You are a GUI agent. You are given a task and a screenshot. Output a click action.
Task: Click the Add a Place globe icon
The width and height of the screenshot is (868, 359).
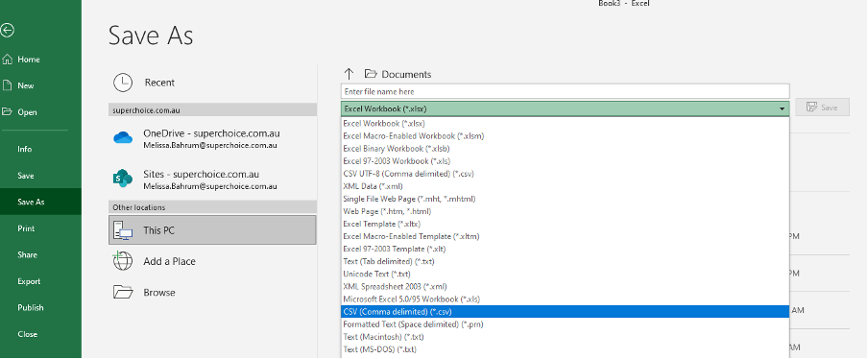click(123, 260)
